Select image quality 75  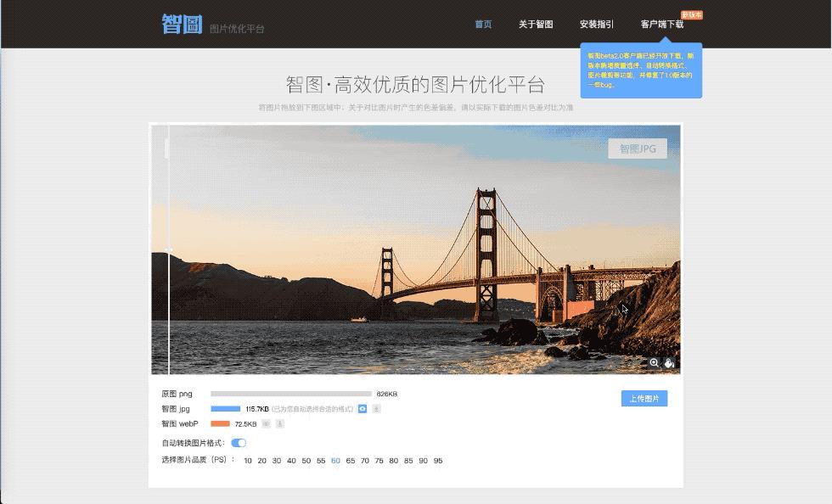[x=379, y=461]
